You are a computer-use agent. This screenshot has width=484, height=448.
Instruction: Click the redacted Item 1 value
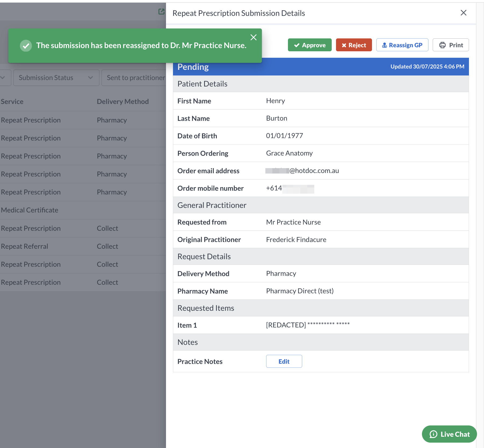(308, 325)
